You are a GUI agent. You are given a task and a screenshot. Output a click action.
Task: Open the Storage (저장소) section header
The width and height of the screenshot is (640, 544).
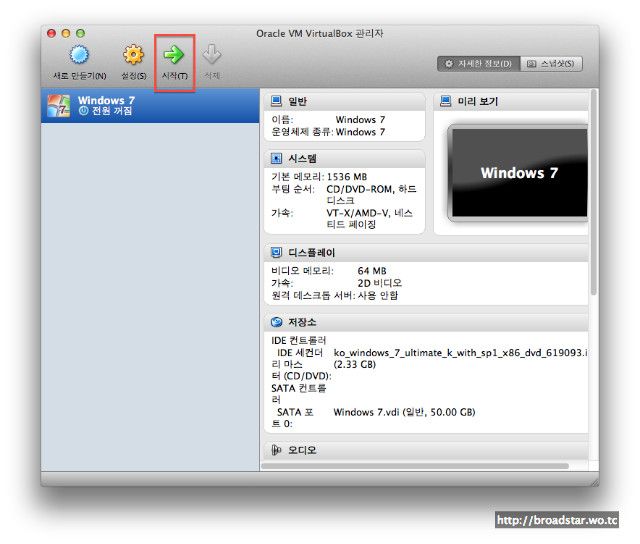pos(426,322)
